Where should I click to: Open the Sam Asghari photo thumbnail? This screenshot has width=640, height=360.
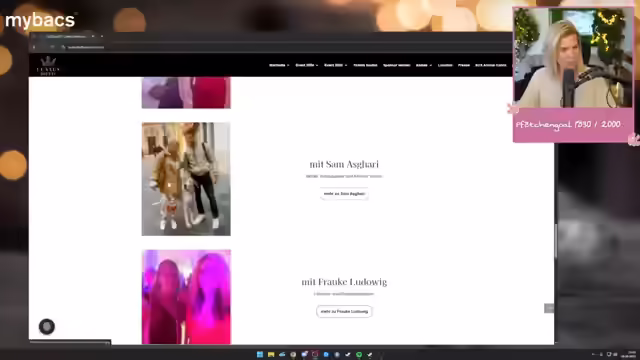186,179
